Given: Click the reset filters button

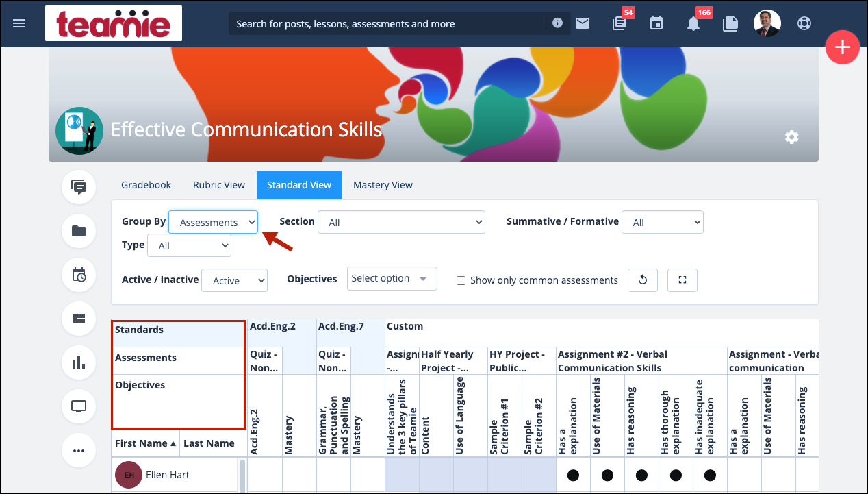Looking at the screenshot, I should click(643, 280).
